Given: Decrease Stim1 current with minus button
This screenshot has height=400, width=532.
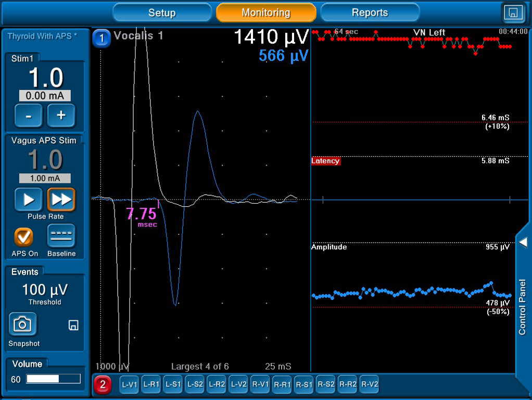Looking at the screenshot, I should click(28, 116).
